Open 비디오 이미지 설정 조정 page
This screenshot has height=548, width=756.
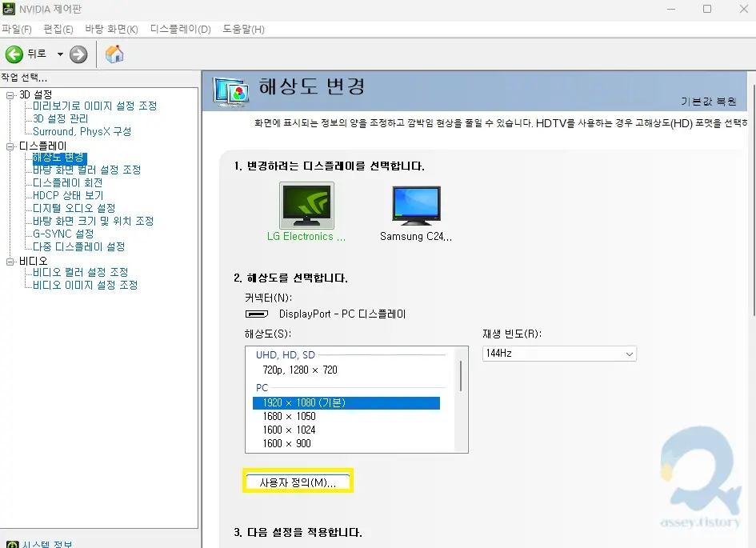pos(85,286)
